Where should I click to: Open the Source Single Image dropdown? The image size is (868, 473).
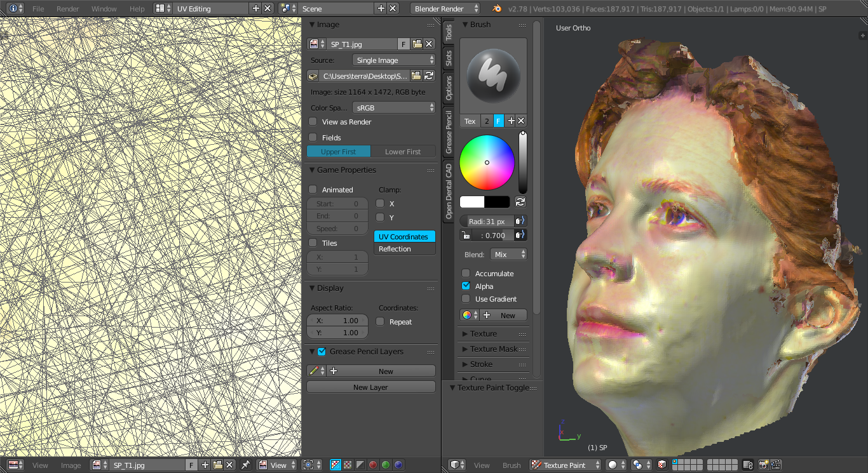[x=394, y=60]
